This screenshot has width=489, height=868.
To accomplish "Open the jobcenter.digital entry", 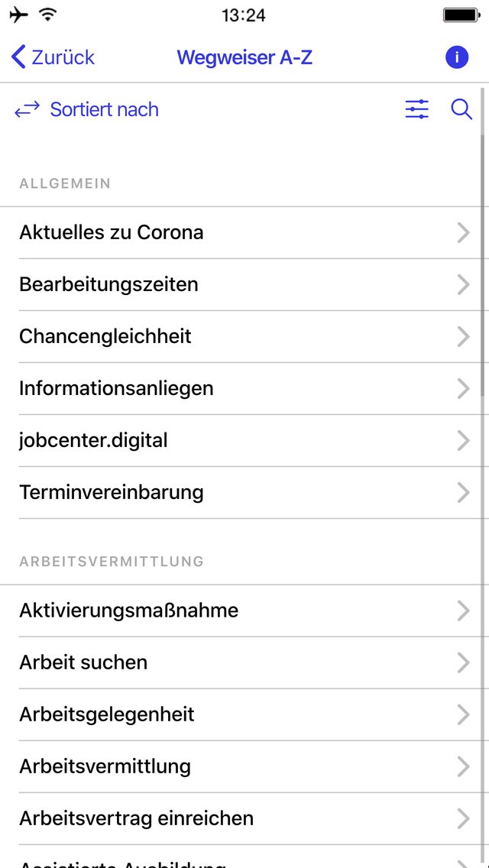I will coord(244,440).
